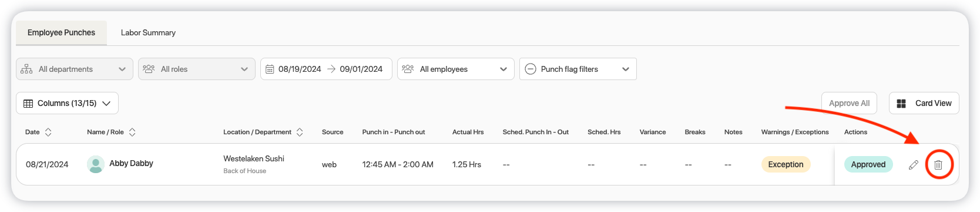Open the All roles dropdown
Image resolution: width=980 pixels, height=212 pixels.
(x=197, y=69)
